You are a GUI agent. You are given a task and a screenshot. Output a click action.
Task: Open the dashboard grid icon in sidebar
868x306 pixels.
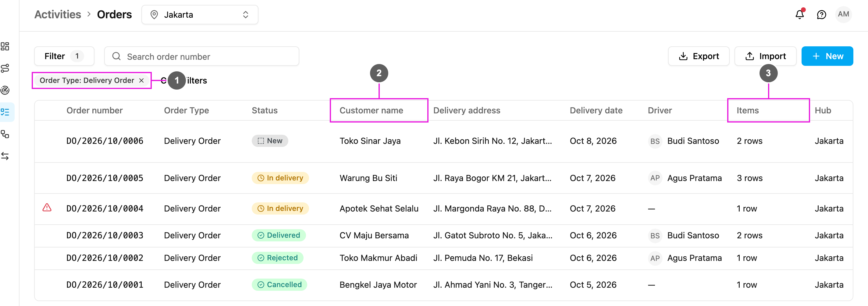coord(5,46)
